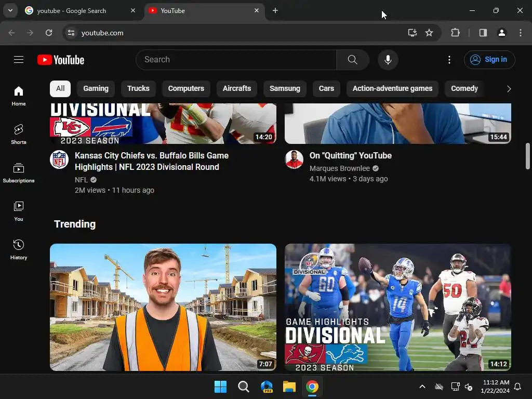Open Marques Brownlee channel name link
Image resolution: width=532 pixels, height=399 pixels.
340,168
